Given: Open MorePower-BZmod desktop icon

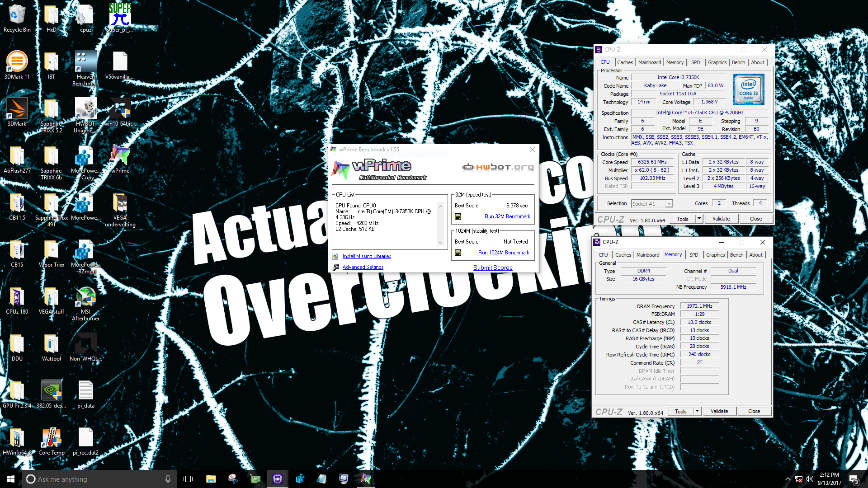Looking at the screenshot, I should [85, 256].
